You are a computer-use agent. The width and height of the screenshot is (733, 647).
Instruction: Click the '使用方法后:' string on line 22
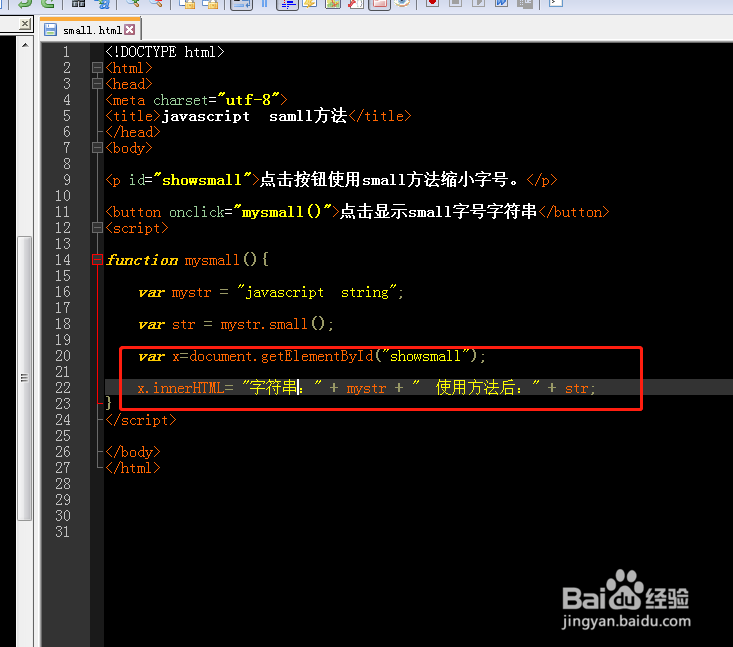click(x=479, y=388)
